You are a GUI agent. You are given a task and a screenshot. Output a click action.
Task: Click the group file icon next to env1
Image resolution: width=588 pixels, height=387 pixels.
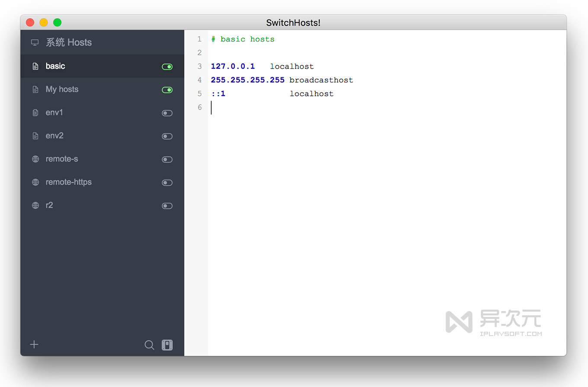(x=35, y=113)
